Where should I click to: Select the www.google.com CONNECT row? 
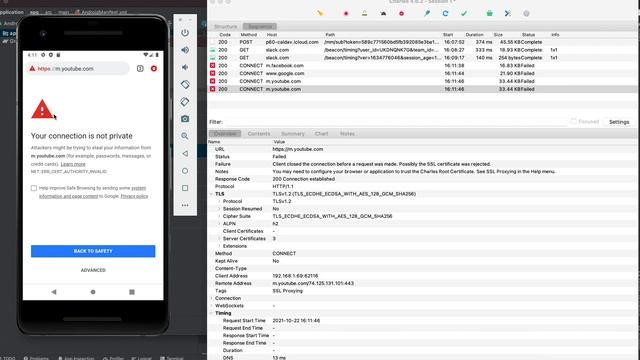tap(422, 73)
